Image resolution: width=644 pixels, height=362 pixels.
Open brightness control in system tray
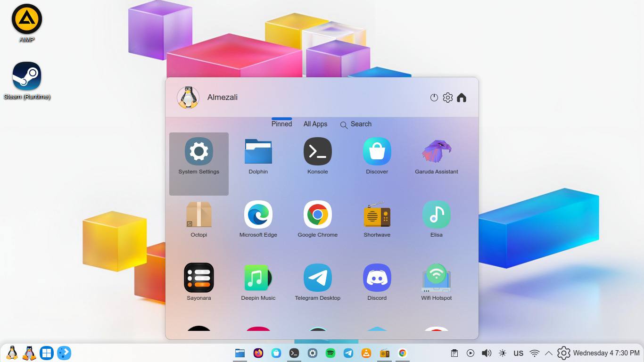[x=503, y=353]
